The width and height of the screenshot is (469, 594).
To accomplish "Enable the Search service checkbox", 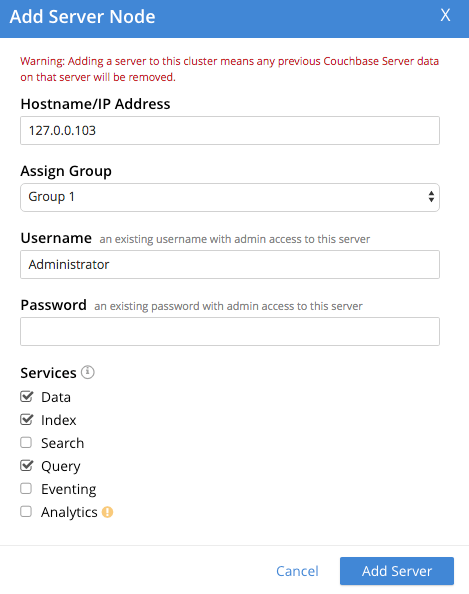I will pyautogui.click(x=26, y=442).
